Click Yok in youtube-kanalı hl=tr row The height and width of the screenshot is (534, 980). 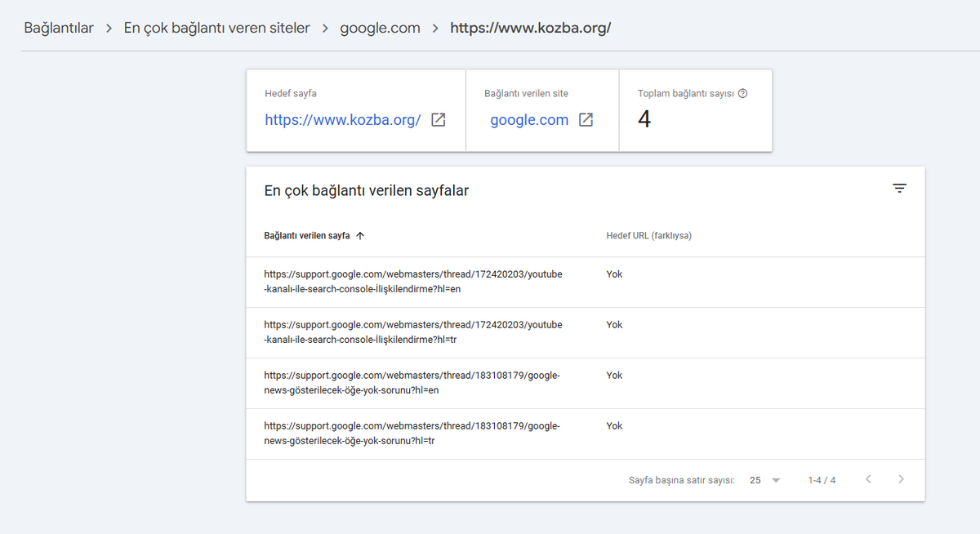coord(614,325)
